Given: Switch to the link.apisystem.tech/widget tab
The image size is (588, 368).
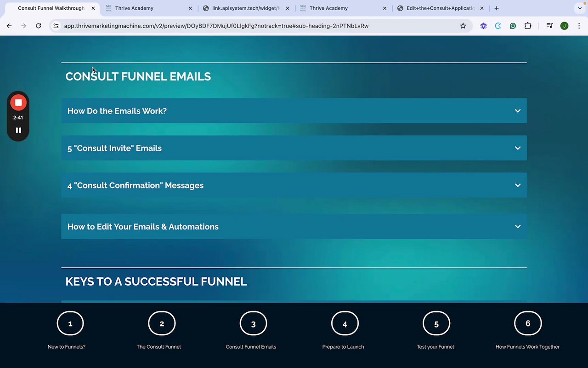Looking at the screenshot, I should (x=246, y=8).
